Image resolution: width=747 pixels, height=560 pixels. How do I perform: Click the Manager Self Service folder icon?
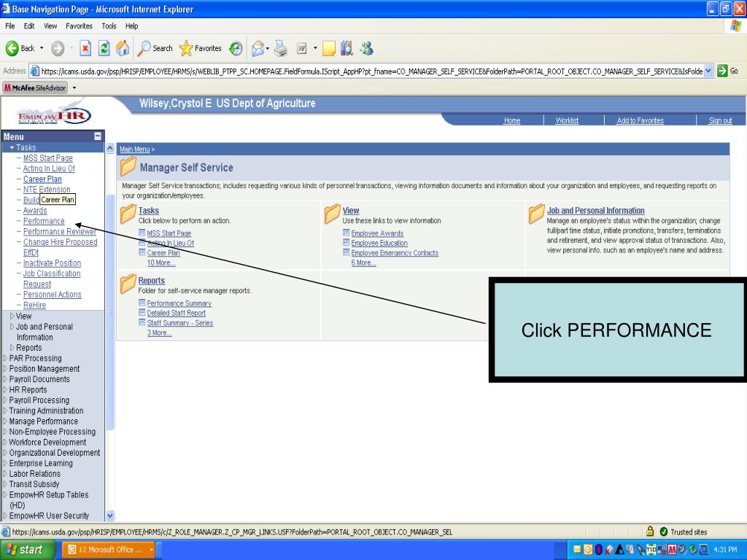pyautogui.click(x=128, y=167)
